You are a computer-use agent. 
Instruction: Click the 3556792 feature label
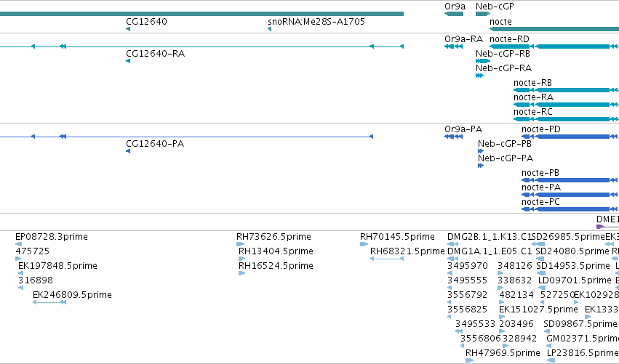(x=468, y=296)
